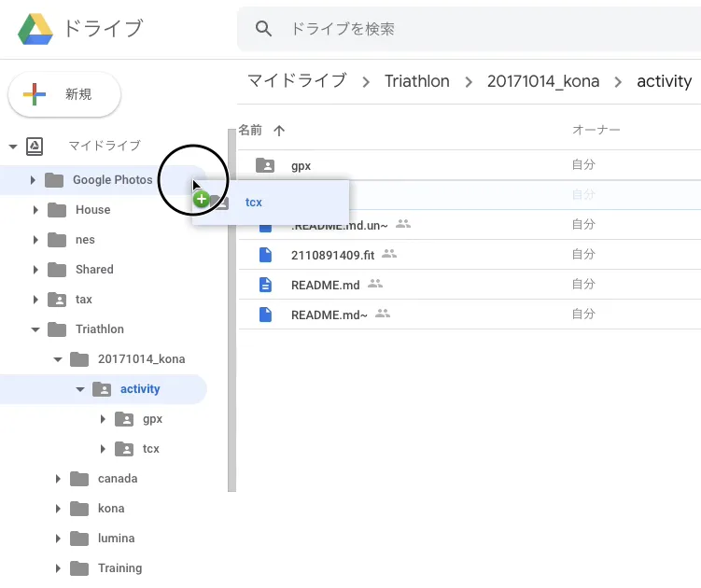Type in the ドライブを検索 search field
This screenshot has height=588, width=701.
point(467,29)
